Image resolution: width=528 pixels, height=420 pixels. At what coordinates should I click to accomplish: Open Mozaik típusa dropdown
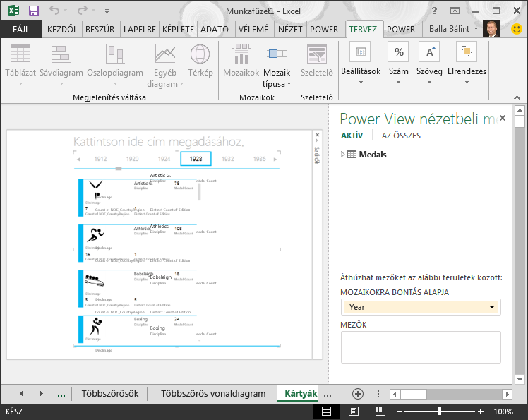pos(277,66)
